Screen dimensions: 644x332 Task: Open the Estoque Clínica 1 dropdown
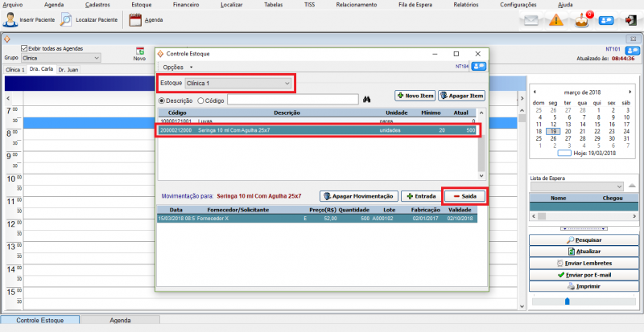(237, 83)
